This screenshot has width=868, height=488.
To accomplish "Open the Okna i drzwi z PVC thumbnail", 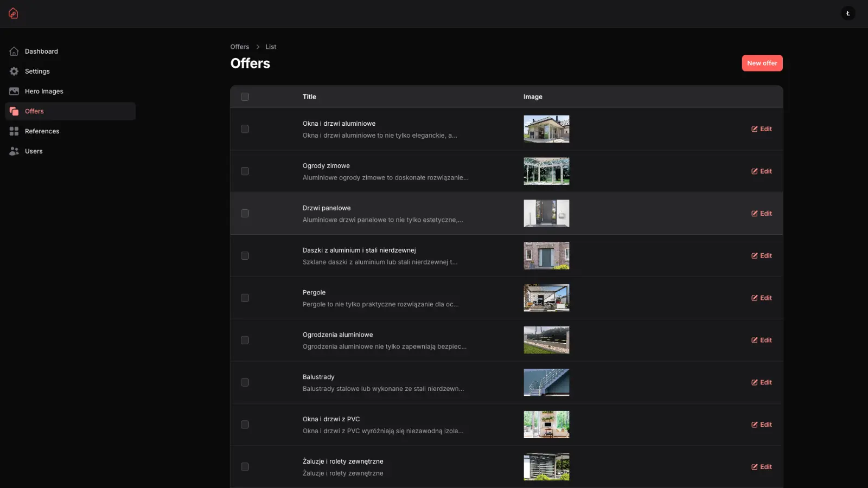I will (546, 425).
